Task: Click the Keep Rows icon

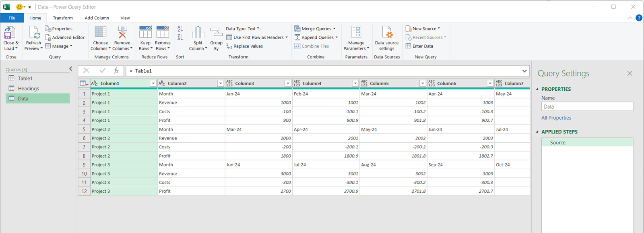Action: click(x=145, y=33)
